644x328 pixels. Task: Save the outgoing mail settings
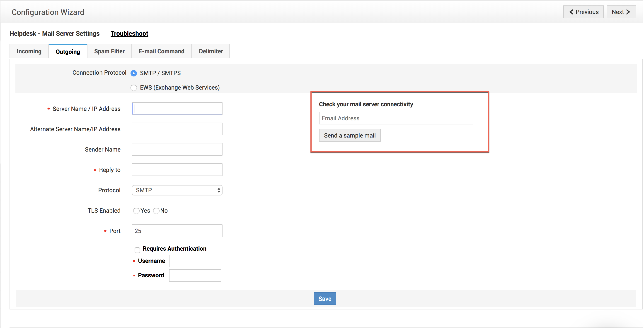325,299
